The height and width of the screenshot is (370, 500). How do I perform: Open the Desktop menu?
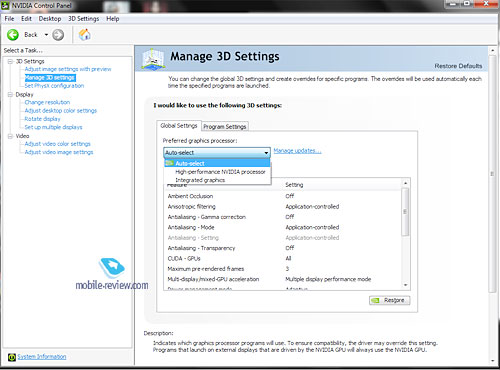[50, 19]
